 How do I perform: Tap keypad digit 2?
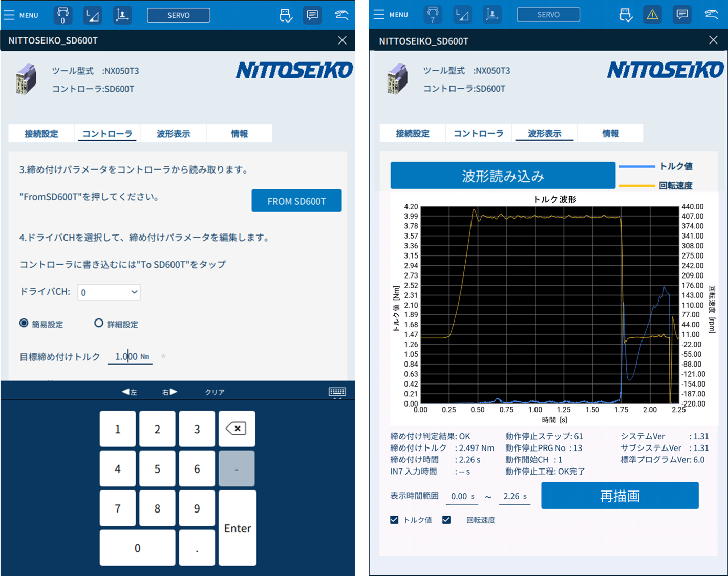[157, 429]
